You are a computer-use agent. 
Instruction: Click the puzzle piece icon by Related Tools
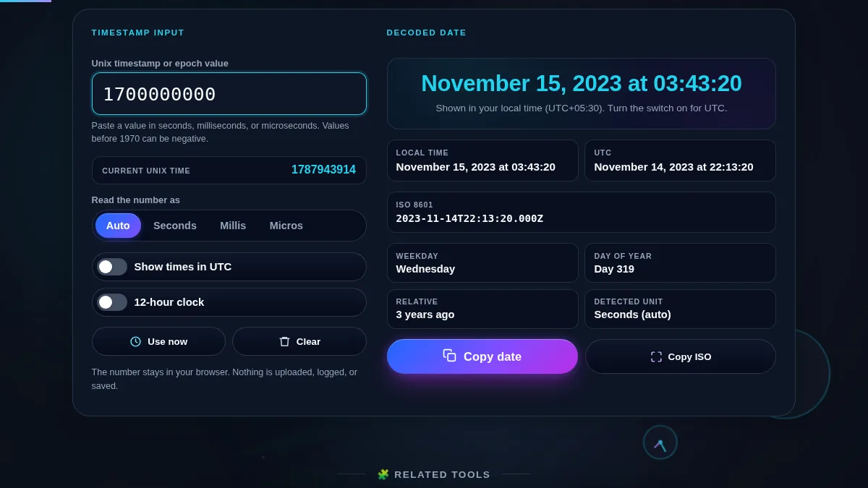[383, 474]
